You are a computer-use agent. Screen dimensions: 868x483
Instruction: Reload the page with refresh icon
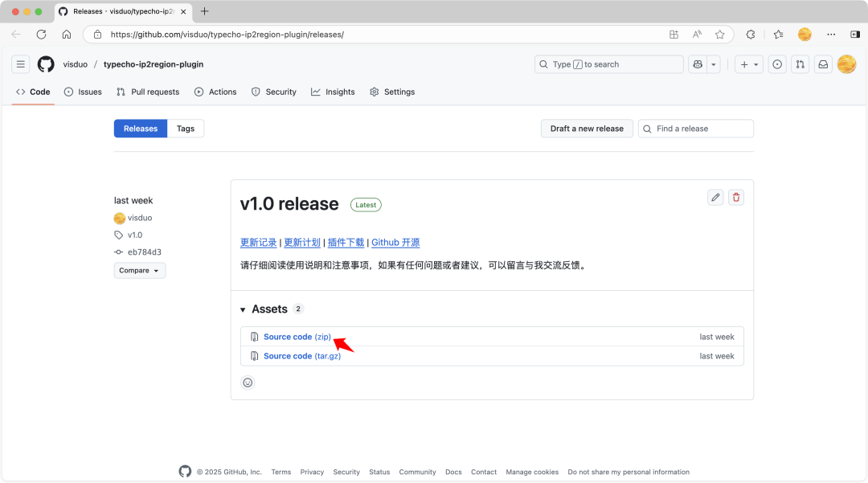(41, 35)
